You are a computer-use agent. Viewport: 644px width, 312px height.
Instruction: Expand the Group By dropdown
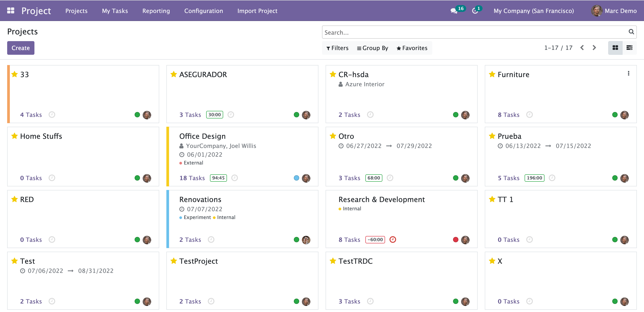pyautogui.click(x=373, y=48)
